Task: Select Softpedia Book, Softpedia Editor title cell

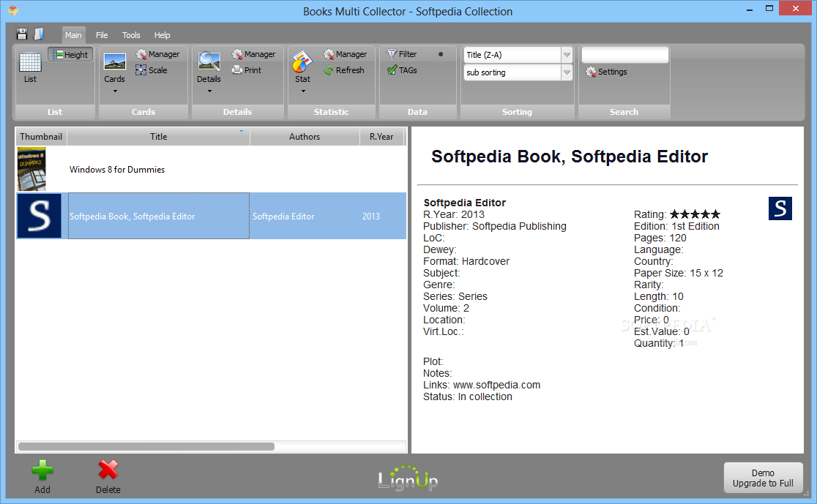Action: 159,216
